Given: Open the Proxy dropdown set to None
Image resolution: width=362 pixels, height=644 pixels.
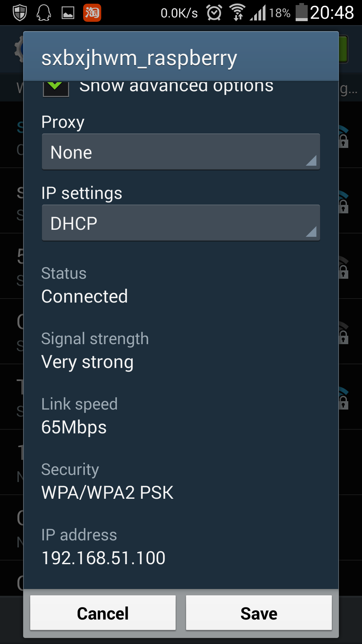Looking at the screenshot, I should pos(181,152).
